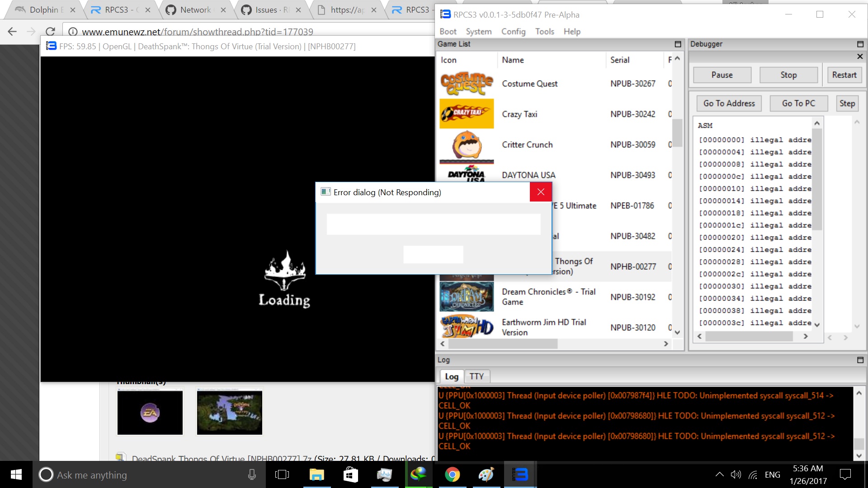
Task: Click the Go To Address button
Action: pos(729,103)
